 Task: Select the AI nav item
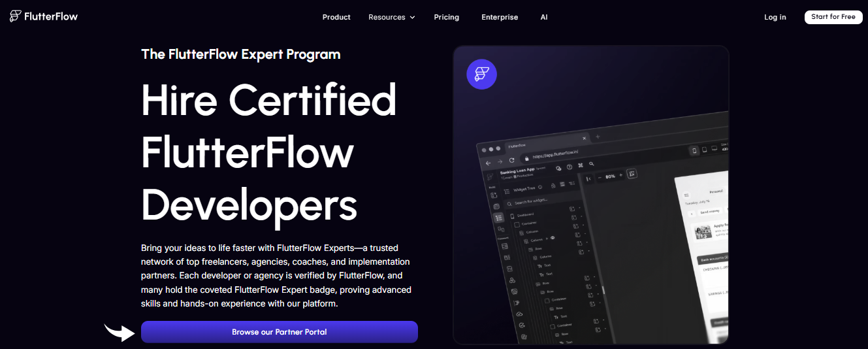[544, 17]
